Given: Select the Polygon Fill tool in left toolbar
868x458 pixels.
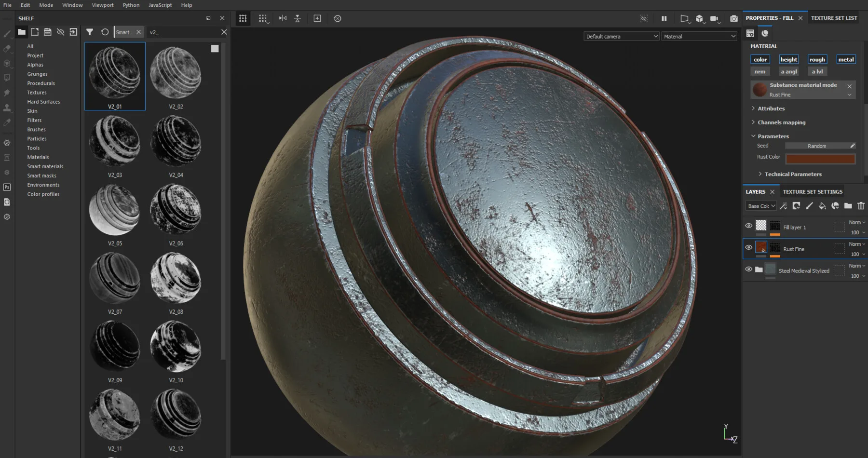Looking at the screenshot, I should tap(7, 78).
